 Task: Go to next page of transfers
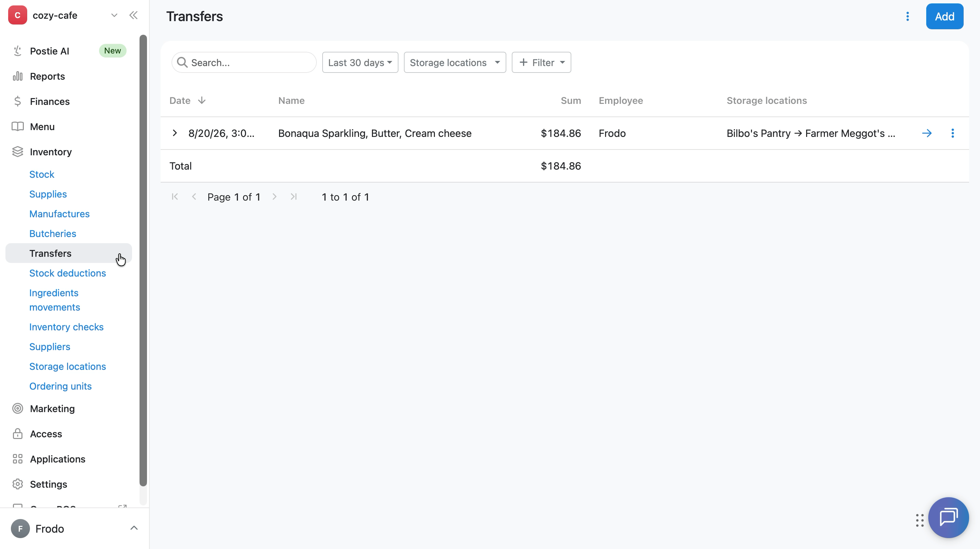pos(274,197)
